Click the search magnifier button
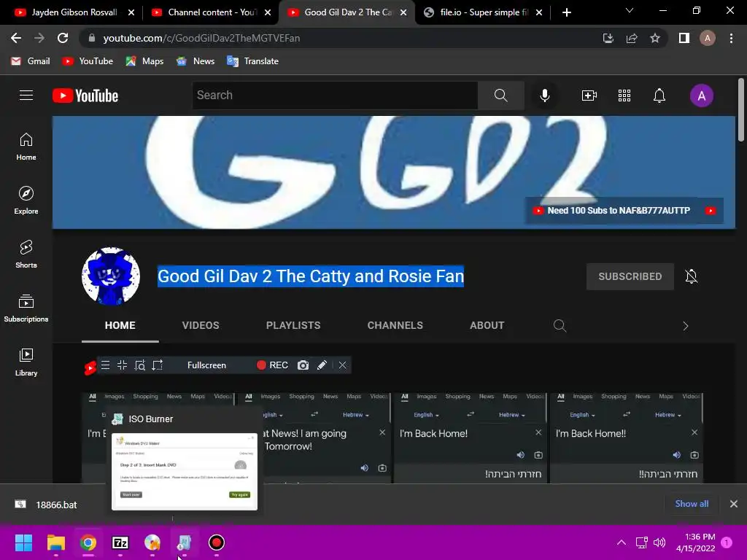Viewport: 747px width, 560px height. [500, 96]
